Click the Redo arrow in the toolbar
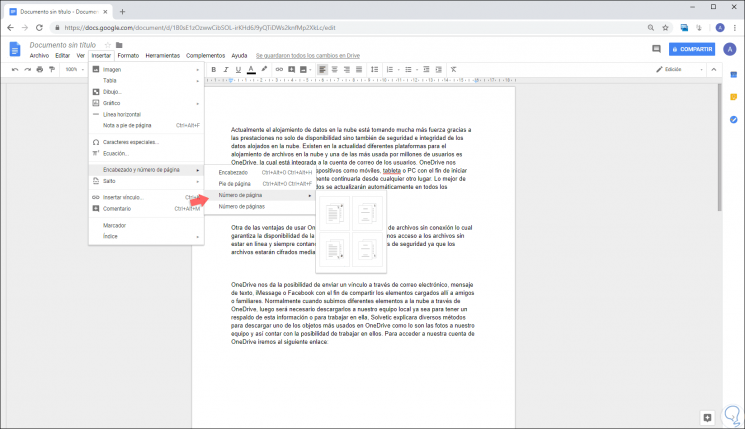This screenshot has height=429, width=745. (28, 69)
